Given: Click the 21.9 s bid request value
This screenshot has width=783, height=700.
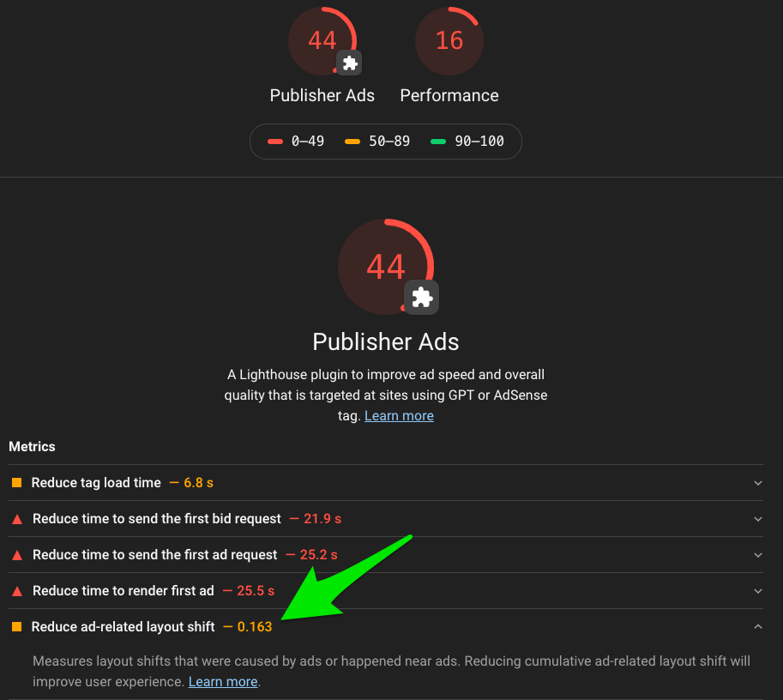Looking at the screenshot, I should pyautogui.click(x=322, y=519).
